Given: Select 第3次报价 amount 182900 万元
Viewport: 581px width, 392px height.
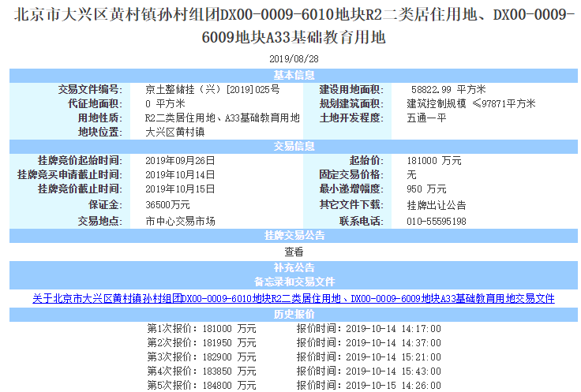Looking at the screenshot, I should [229, 357].
